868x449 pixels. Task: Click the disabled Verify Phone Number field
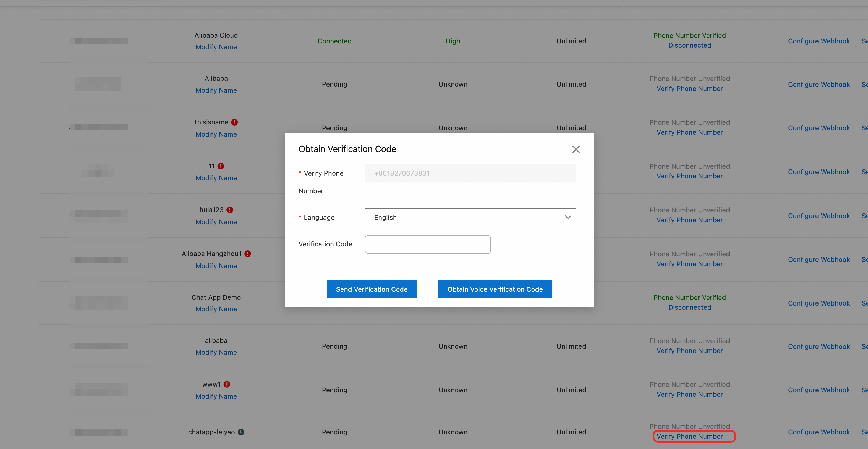tap(470, 173)
